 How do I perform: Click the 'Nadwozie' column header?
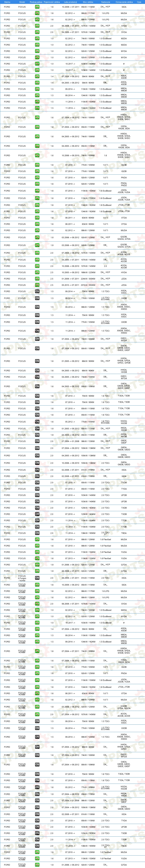point(105,2)
